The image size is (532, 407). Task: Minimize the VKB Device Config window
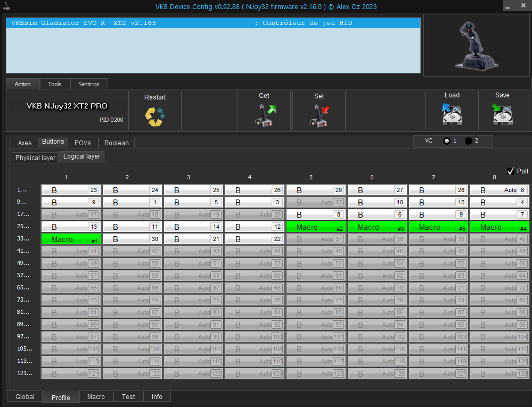coord(507,6)
